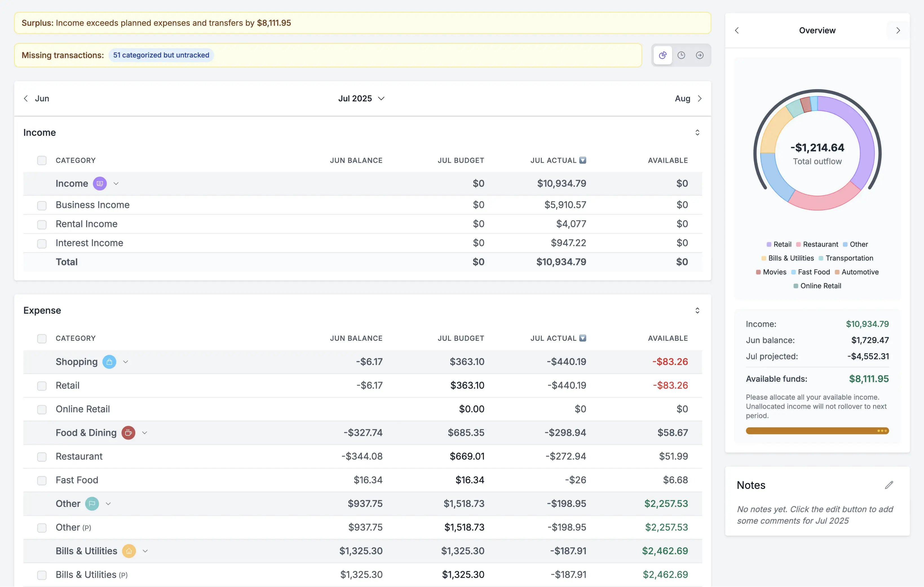Screen dimensions: 924x587
Task: Select the pie chart view icon
Action: 662,55
